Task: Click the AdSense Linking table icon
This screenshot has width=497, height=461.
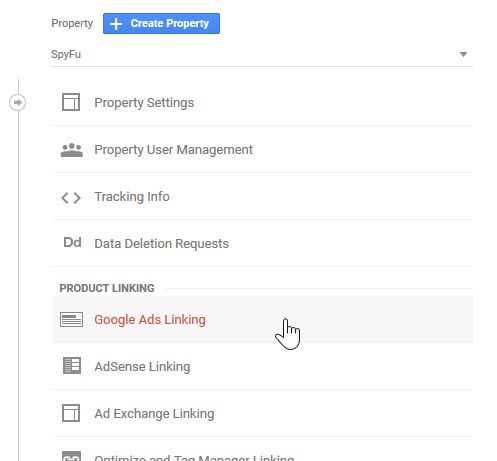Action: tap(72, 366)
